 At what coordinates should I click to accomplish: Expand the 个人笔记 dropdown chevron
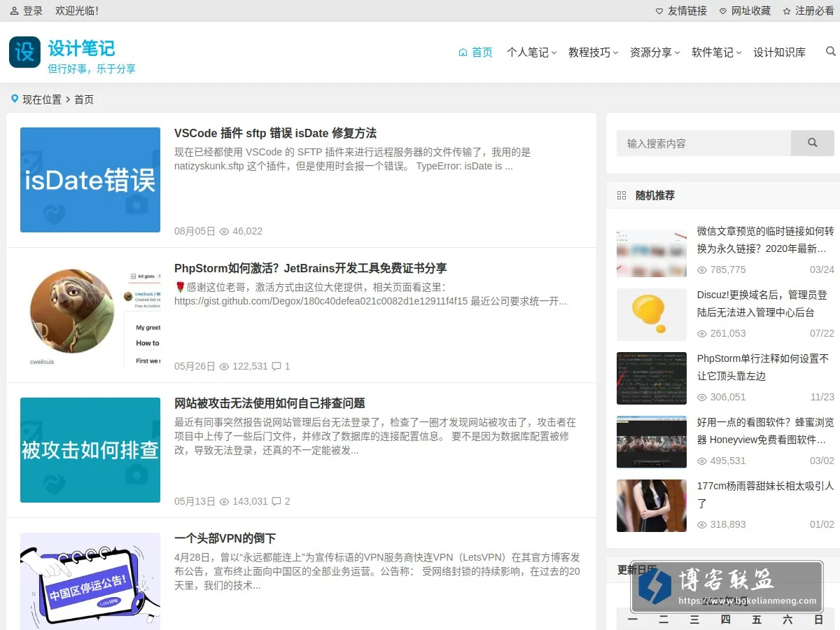pos(554,53)
